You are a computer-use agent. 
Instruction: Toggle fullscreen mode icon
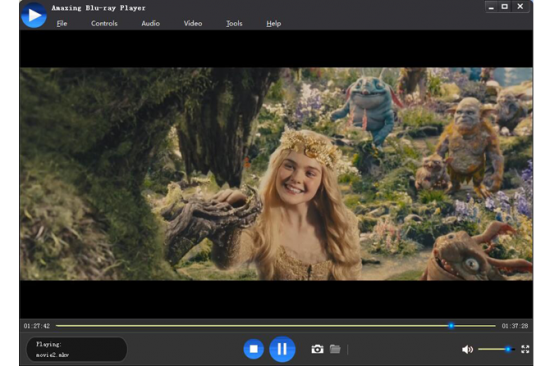point(525,349)
